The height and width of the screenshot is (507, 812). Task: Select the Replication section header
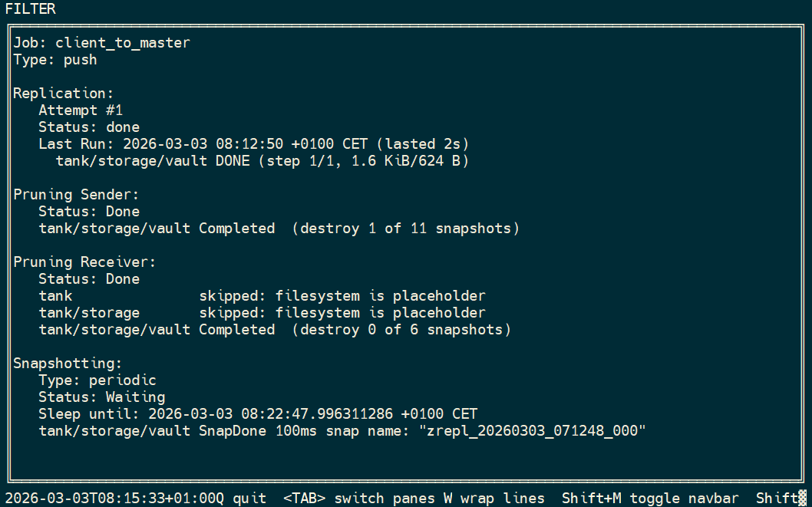click(64, 94)
